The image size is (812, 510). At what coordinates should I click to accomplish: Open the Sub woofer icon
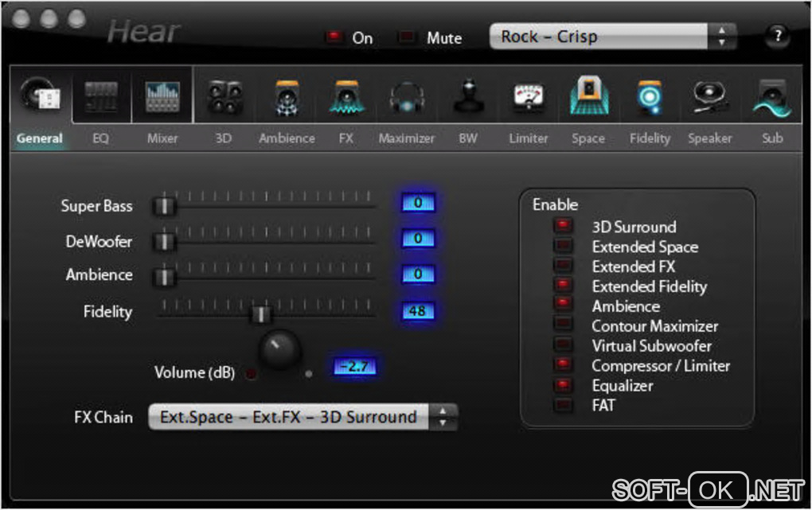(771, 97)
